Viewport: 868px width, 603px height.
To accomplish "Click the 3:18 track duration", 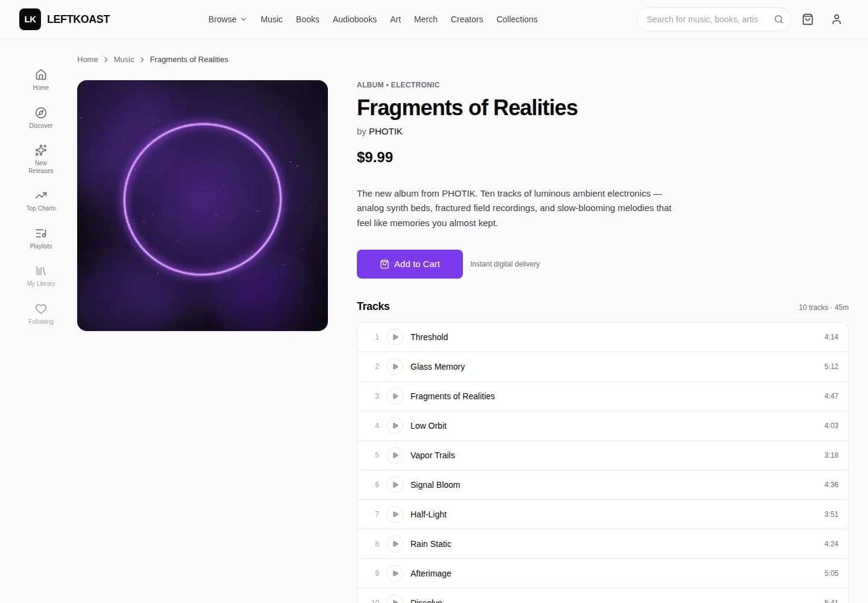I will click(831, 455).
